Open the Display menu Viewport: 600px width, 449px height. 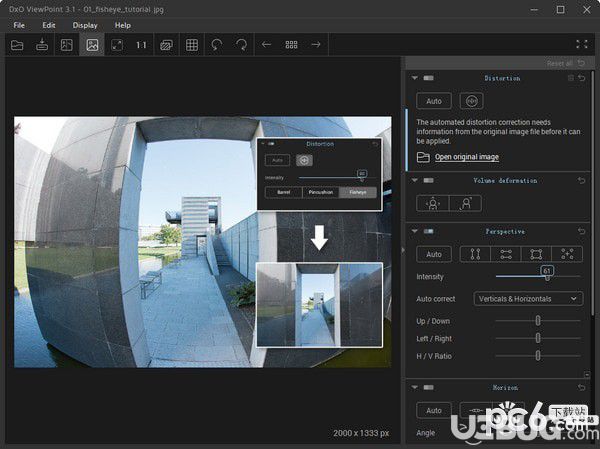click(85, 25)
